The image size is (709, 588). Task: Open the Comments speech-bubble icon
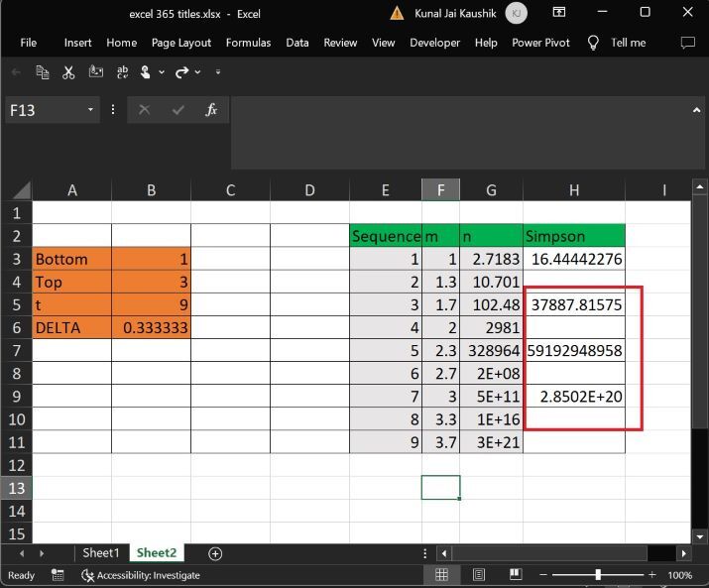[687, 43]
